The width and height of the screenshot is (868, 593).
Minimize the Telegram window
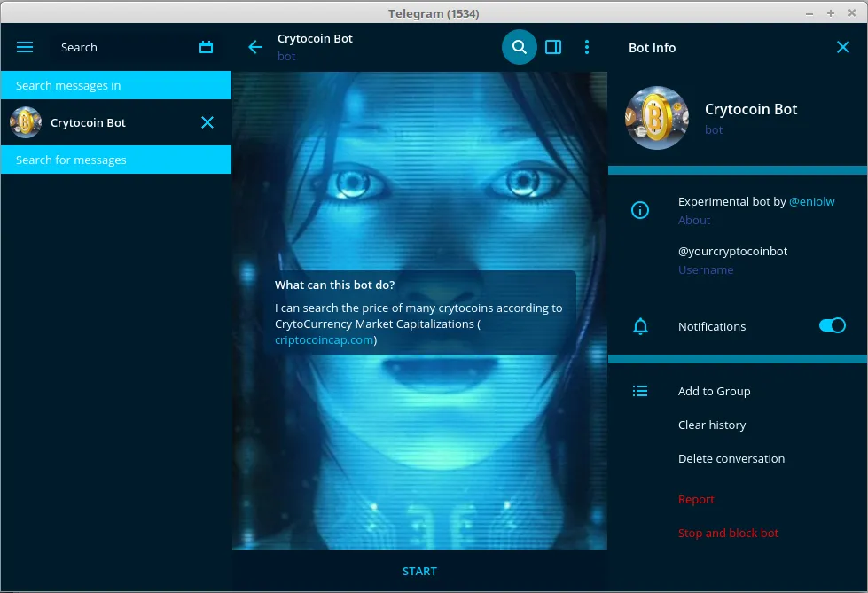(x=809, y=13)
